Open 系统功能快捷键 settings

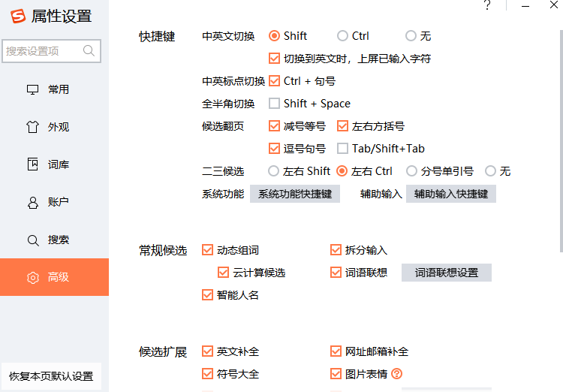coord(294,194)
